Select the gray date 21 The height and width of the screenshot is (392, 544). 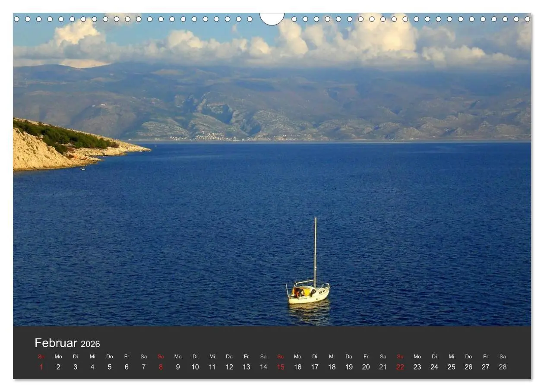pos(383,367)
